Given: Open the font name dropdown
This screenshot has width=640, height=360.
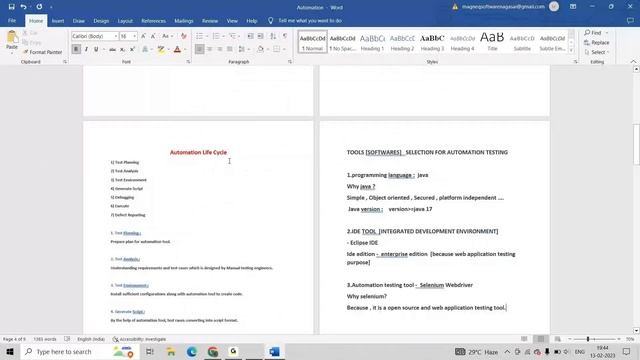Looking at the screenshot, I should [x=116, y=36].
